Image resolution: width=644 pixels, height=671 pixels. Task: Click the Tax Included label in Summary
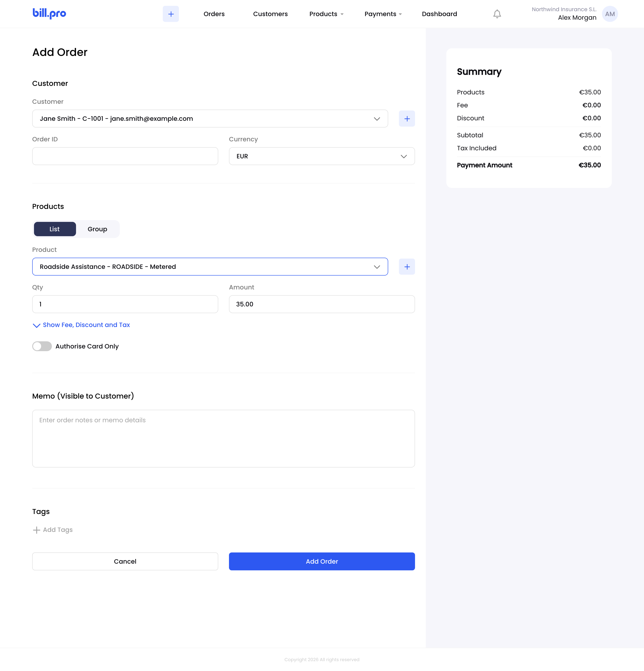(476, 148)
